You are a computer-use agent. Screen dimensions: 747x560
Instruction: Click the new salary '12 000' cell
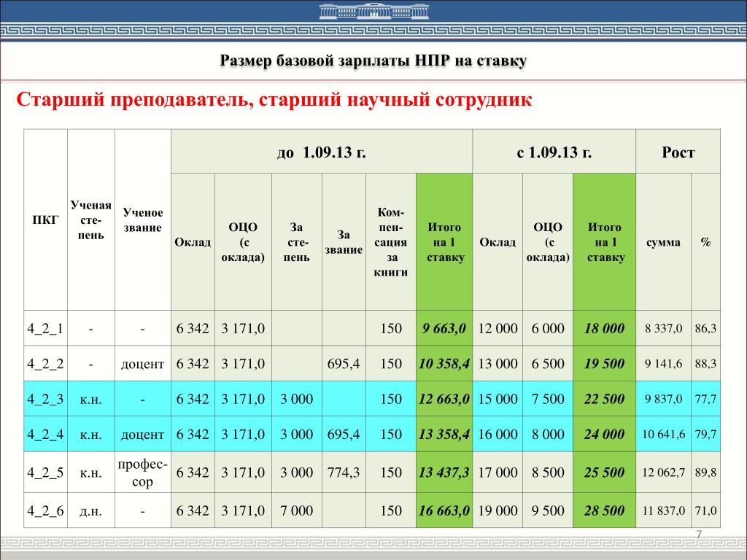click(x=498, y=329)
